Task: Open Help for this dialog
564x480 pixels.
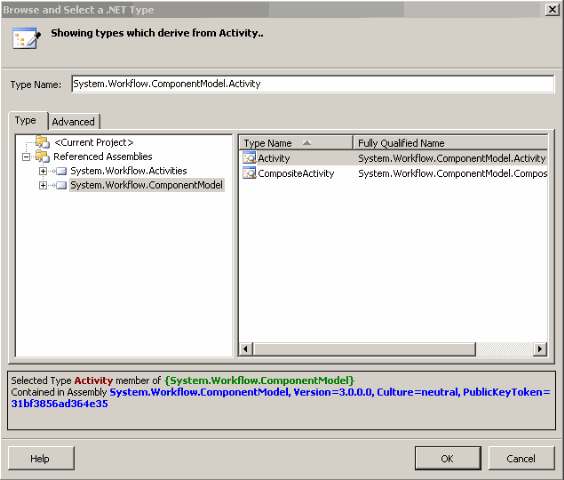Action: tap(41, 458)
